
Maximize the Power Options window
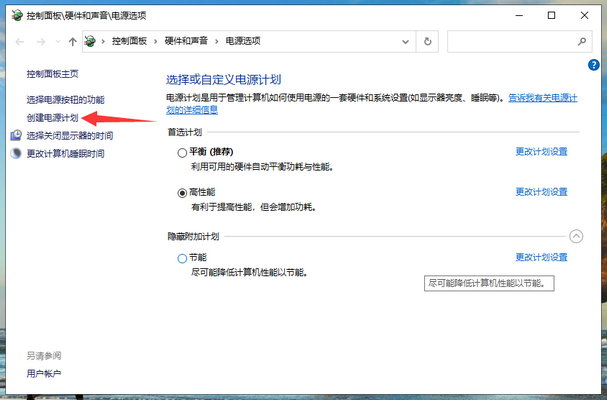point(552,15)
